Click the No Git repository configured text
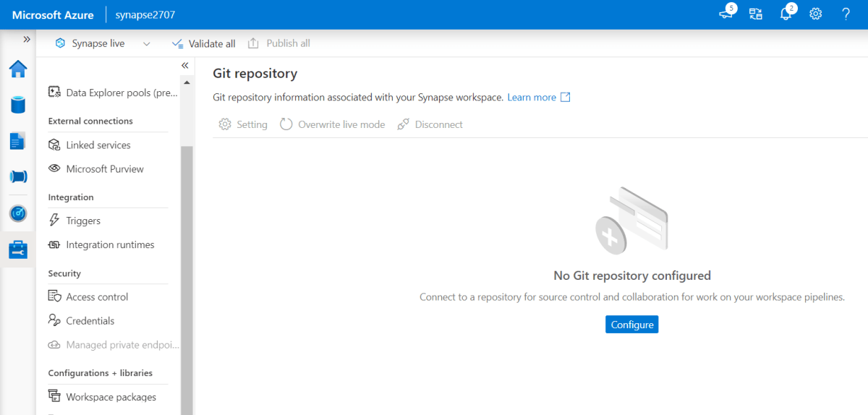Image resolution: width=868 pixels, height=415 pixels. 632,275
